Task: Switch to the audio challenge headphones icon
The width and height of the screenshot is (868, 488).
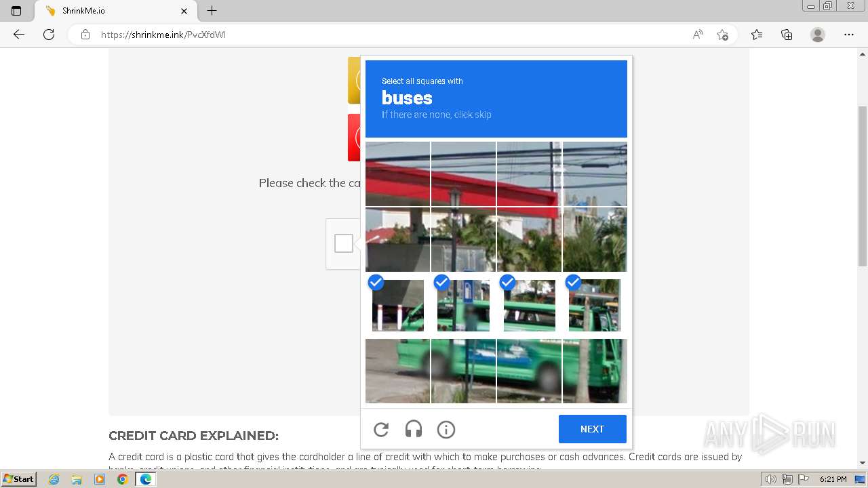Action: (x=414, y=429)
